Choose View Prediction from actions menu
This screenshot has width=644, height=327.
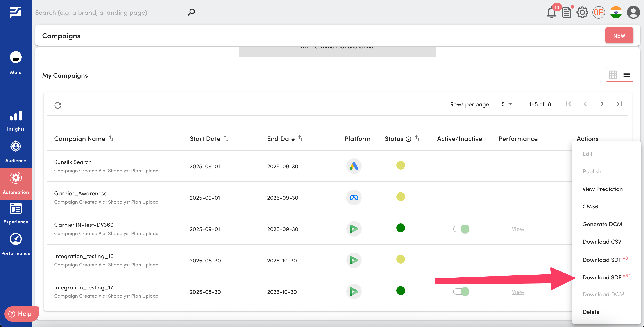[x=602, y=189]
